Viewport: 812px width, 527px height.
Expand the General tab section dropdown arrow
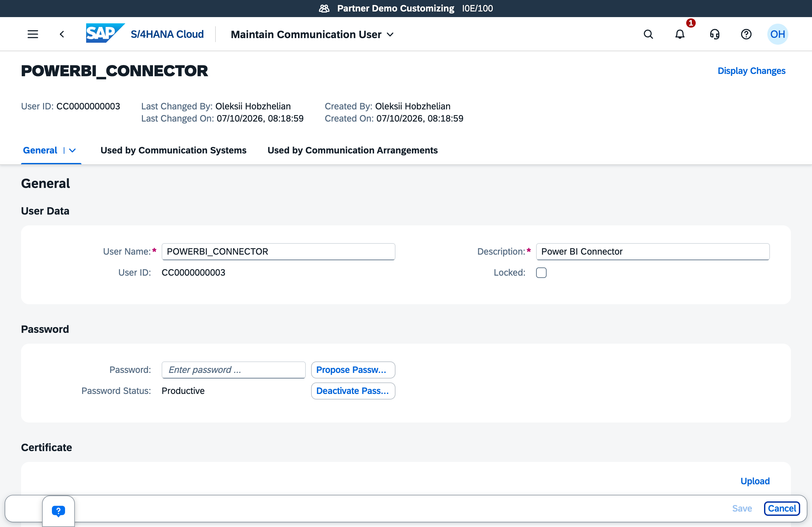point(72,150)
